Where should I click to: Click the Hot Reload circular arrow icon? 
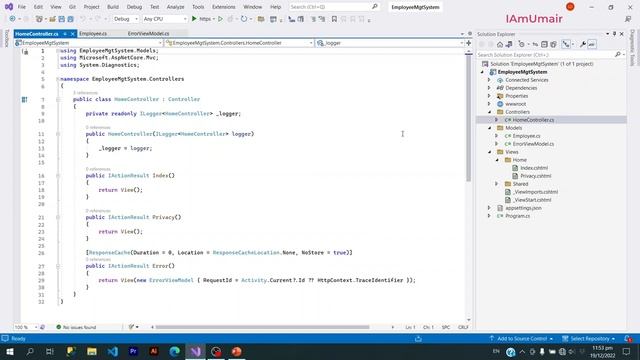pyautogui.click(x=244, y=19)
